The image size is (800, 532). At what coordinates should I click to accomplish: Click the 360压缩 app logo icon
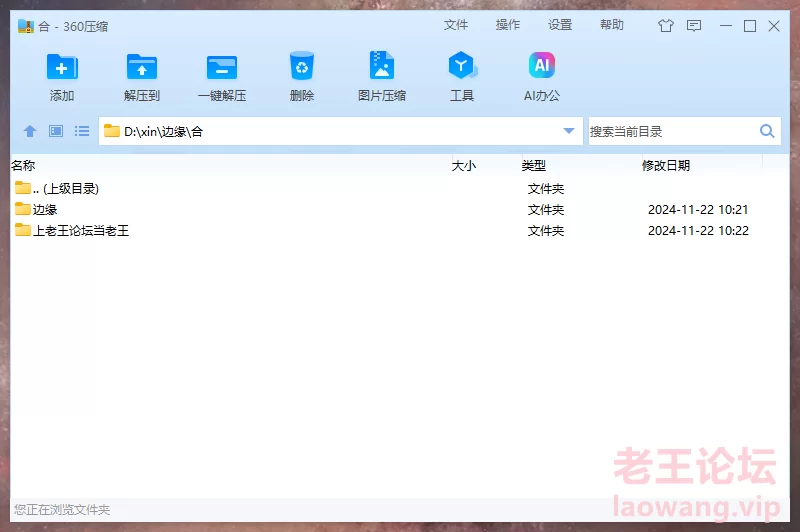tap(26, 26)
